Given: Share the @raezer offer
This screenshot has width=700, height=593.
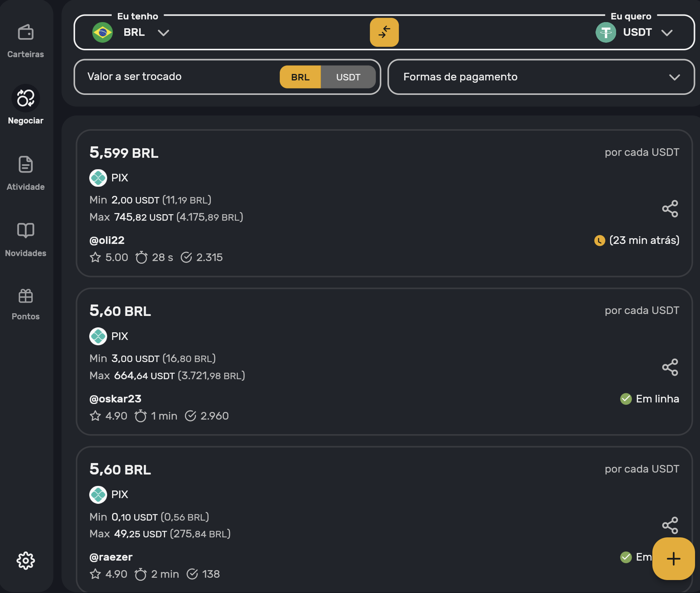Looking at the screenshot, I should [x=670, y=526].
